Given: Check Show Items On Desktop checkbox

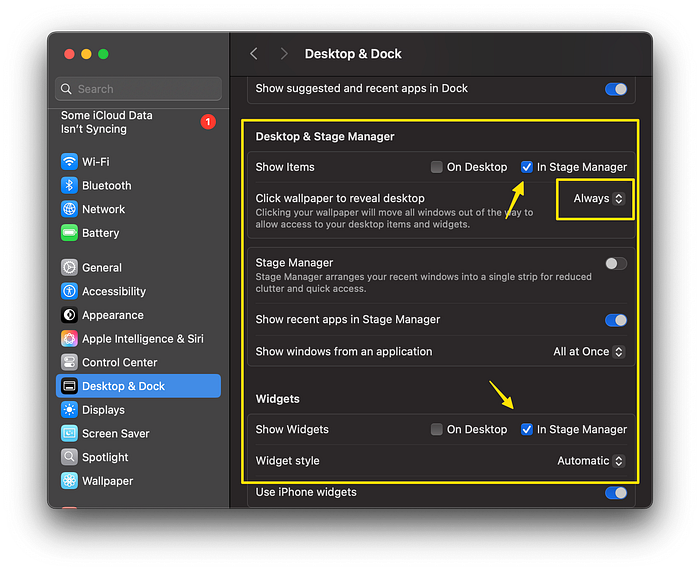Looking at the screenshot, I should coord(437,167).
